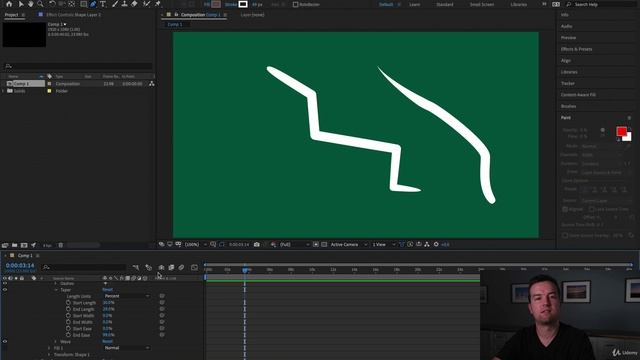Select the Puppet Pin tool
640x360 pixels.
tap(158, 4)
